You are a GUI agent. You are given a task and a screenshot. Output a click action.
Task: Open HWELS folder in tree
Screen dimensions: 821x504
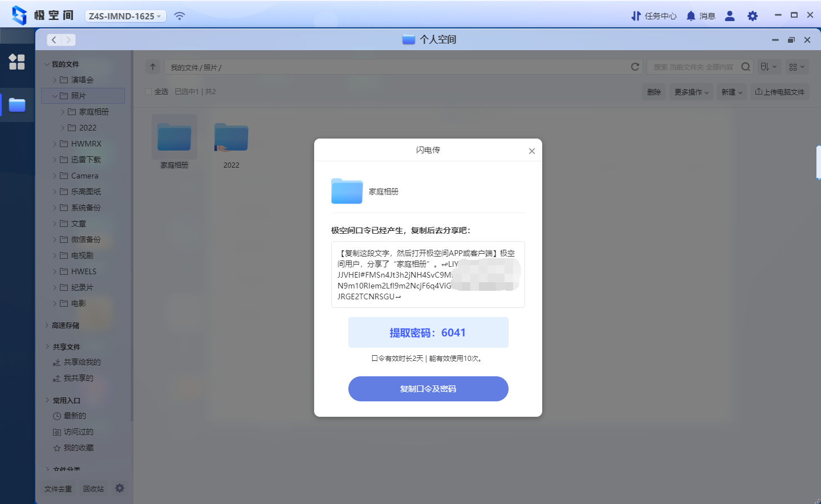click(x=84, y=271)
